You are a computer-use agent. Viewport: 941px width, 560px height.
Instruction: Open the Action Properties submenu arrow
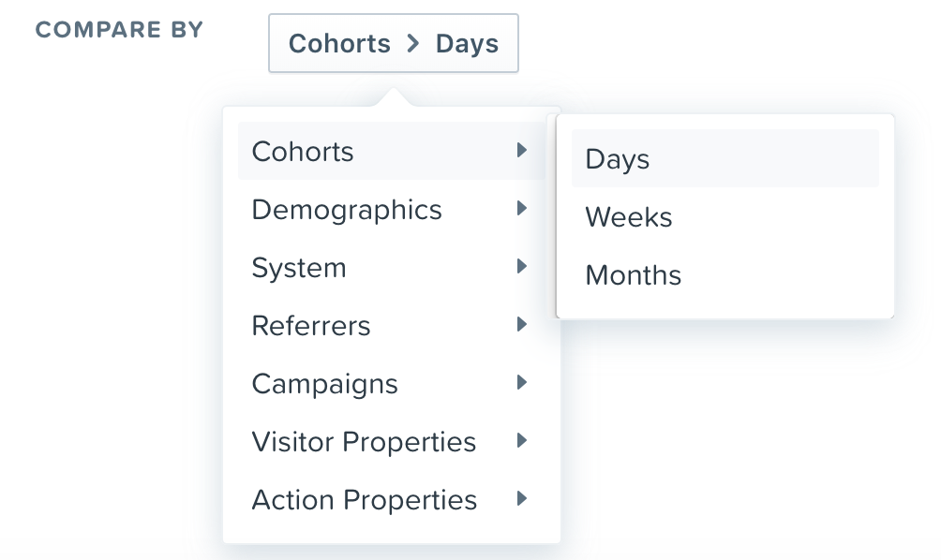pyautogui.click(x=522, y=499)
